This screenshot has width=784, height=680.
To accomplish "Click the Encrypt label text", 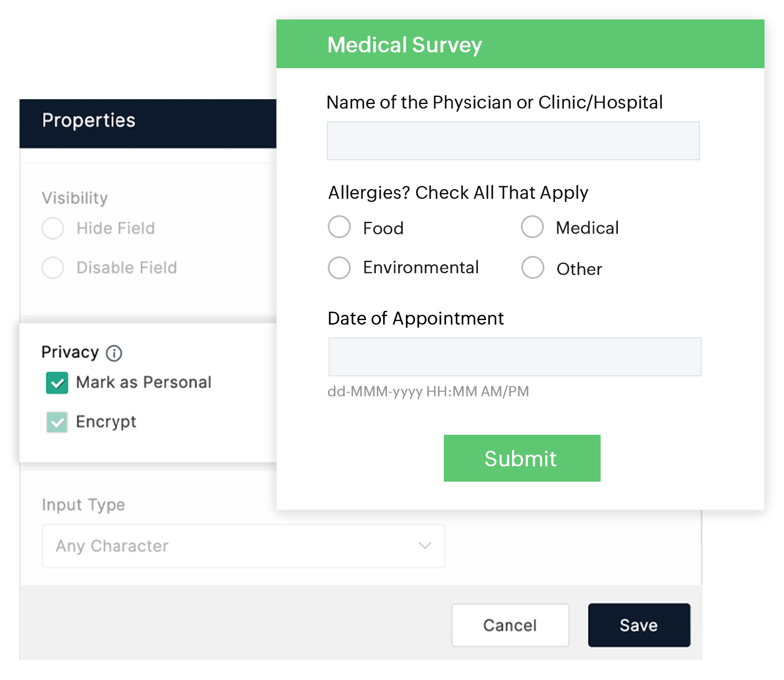I will tap(106, 422).
